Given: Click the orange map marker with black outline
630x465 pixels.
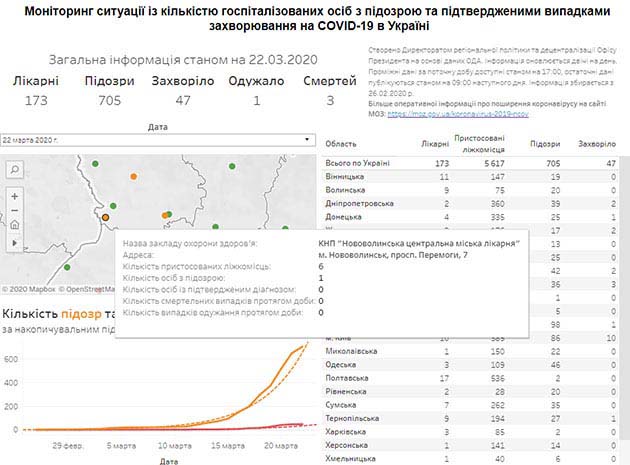Looking at the screenshot, I should [105, 215].
